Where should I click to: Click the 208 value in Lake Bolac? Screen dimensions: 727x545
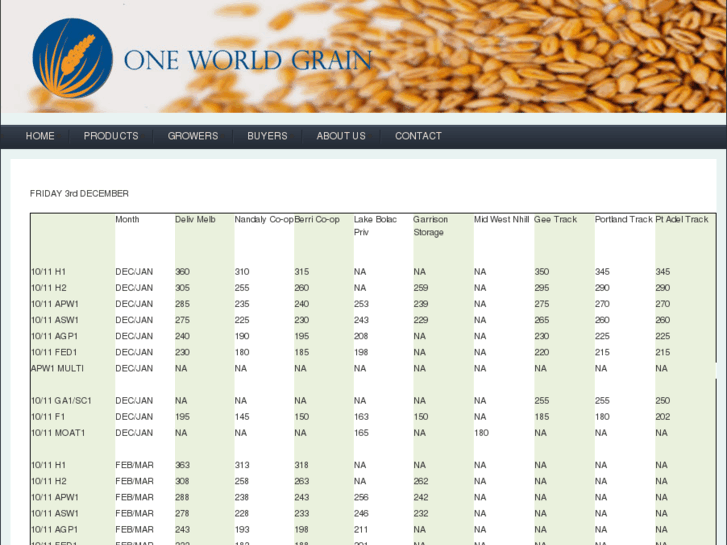tap(361, 336)
